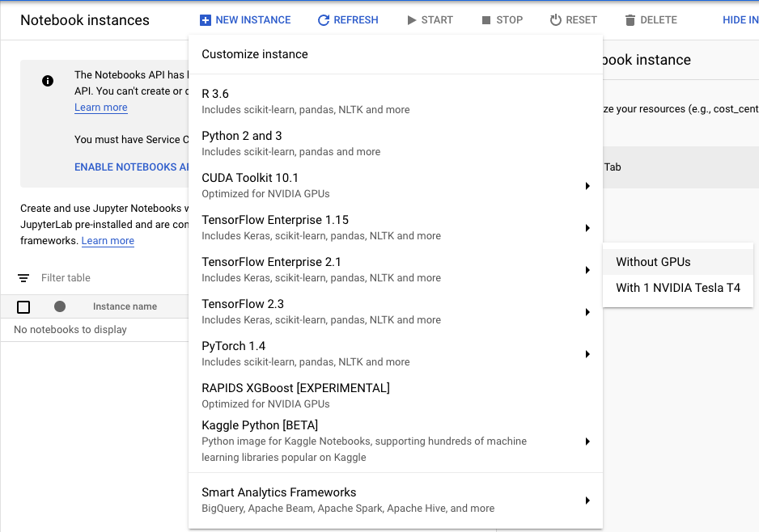
Task: Click ENABLE NOTEBOOKS API link
Action: (x=132, y=167)
